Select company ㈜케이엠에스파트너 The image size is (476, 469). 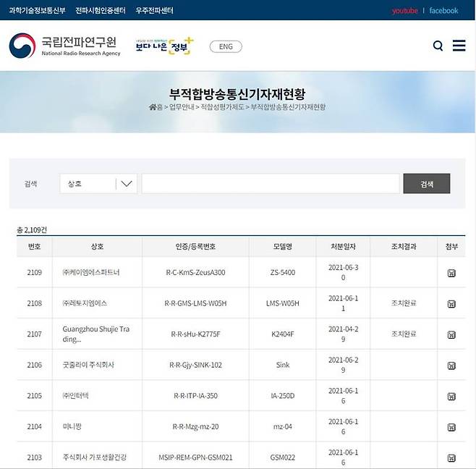pyautogui.click(x=90, y=272)
